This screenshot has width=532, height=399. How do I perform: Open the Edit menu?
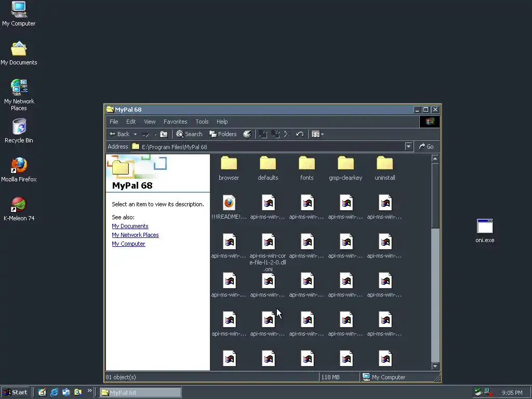[x=131, y=122]
